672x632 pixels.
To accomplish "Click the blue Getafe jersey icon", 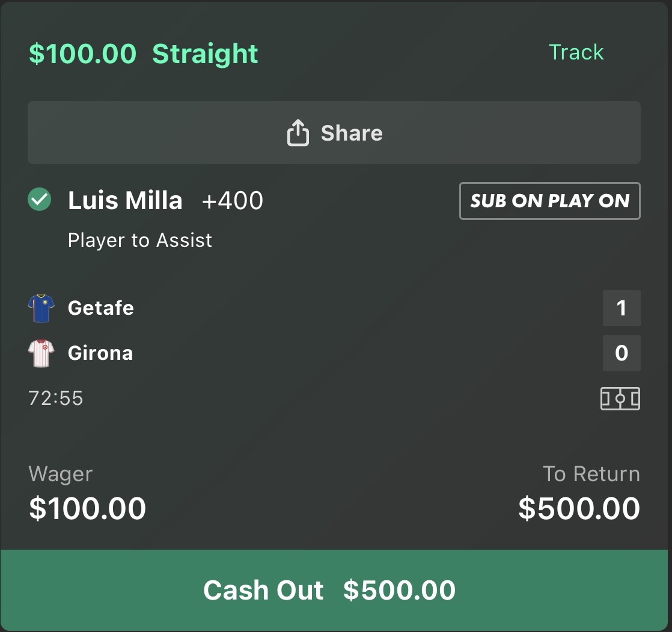I will [x=41, y=308].
